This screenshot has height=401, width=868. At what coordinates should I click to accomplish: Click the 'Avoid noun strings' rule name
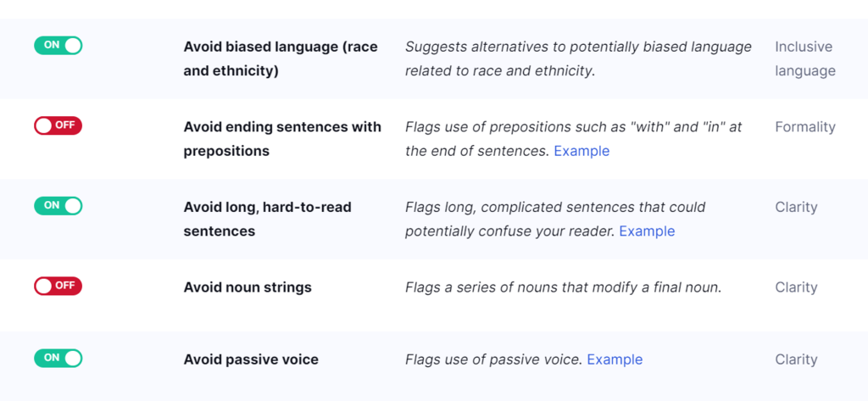(248, 287)
